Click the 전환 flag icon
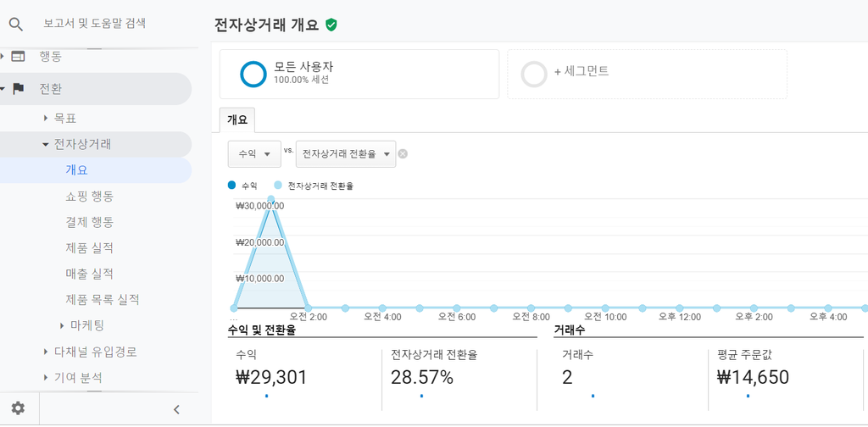This screenshot has height=427, width=868. pyautogui.click(x=19, y=88)
